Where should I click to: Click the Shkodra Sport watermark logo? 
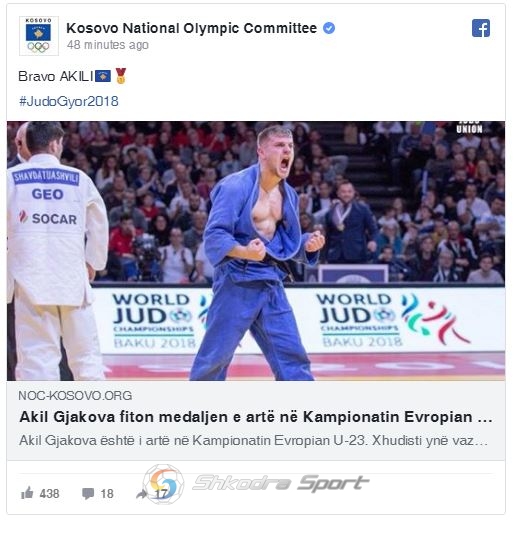tap(256, 483)
